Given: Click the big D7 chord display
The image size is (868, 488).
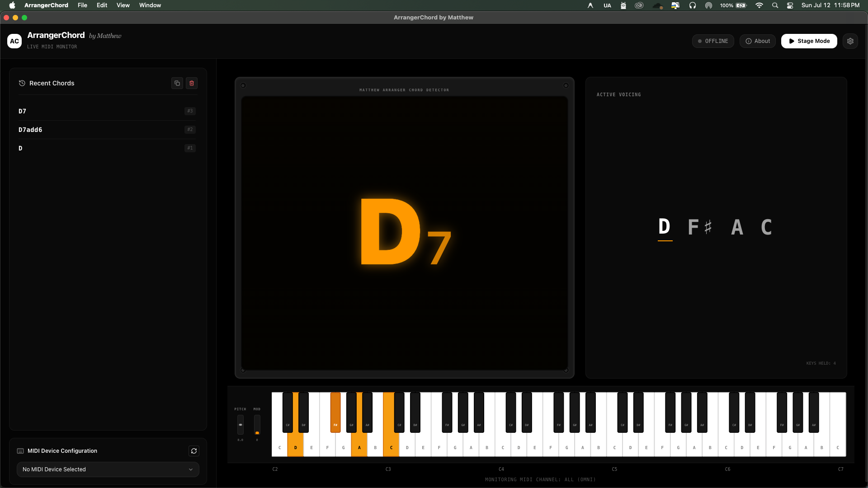Looking at the screenshot, I should click(406, 231).
